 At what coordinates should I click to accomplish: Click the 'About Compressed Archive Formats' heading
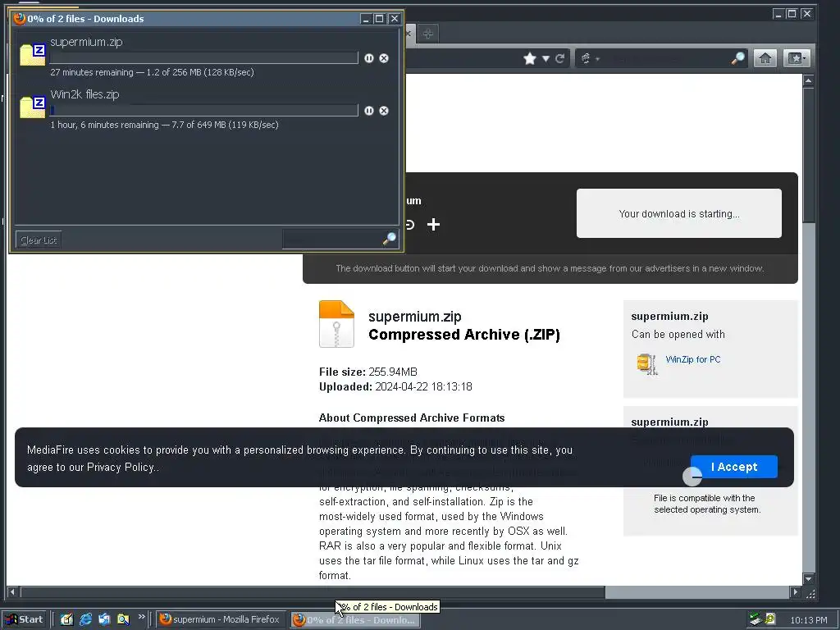412,418
